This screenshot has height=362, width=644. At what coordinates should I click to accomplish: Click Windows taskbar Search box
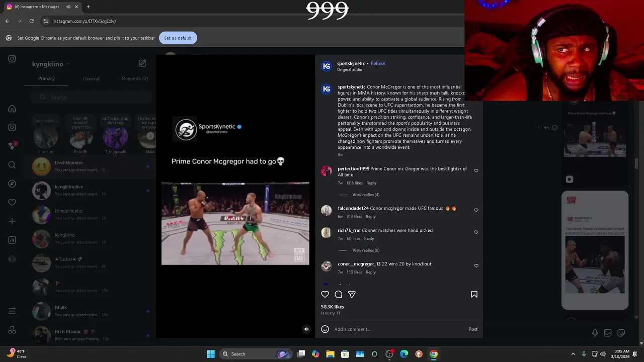pyautogui.click(x=256, y=354)
